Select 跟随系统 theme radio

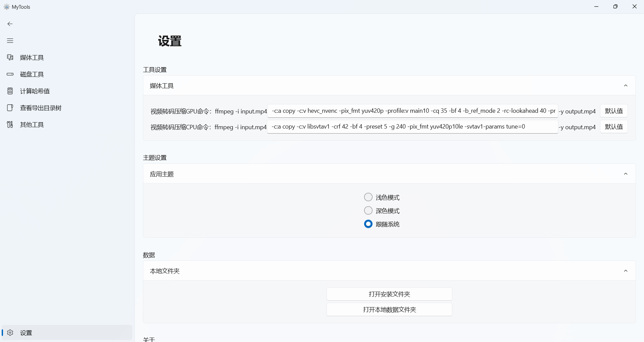(x=368, y=224)
